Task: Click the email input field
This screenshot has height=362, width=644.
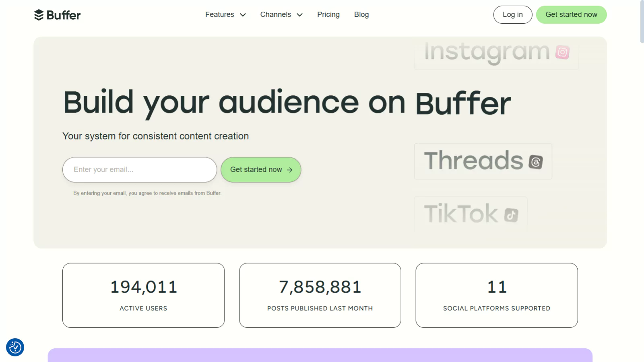Action: click(x=140, y=170)
